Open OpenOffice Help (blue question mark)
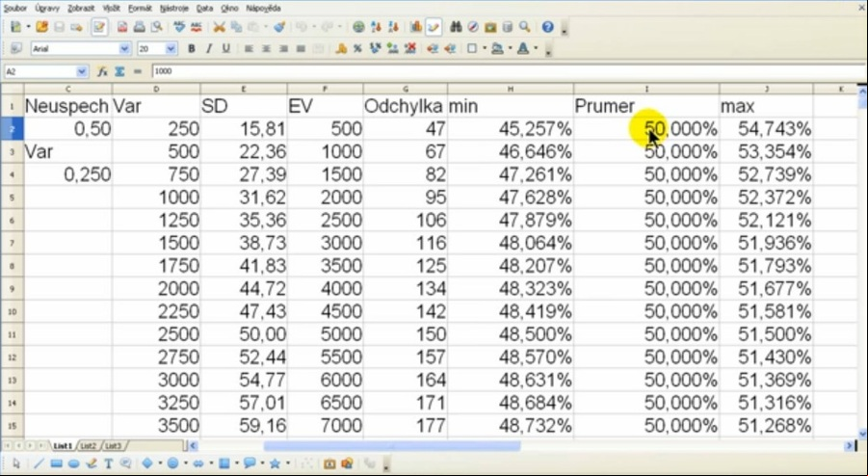868x476 pixels. (x=548, y=27)
